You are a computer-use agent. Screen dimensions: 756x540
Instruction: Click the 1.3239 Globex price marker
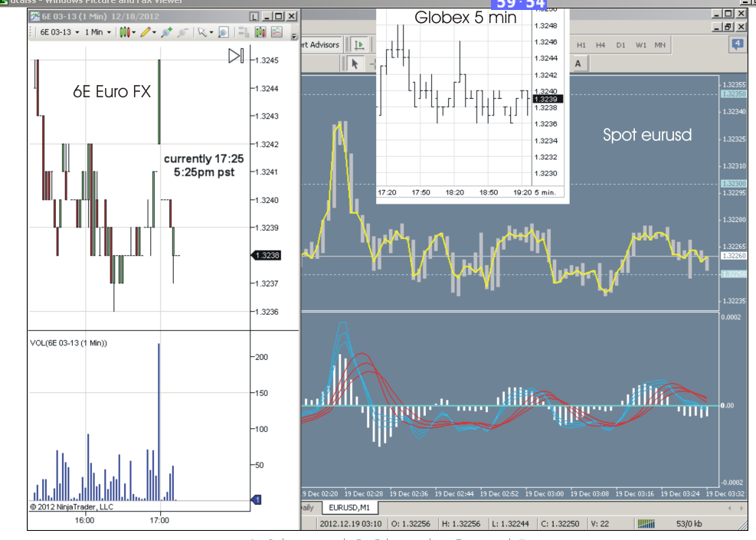point(548,100)
